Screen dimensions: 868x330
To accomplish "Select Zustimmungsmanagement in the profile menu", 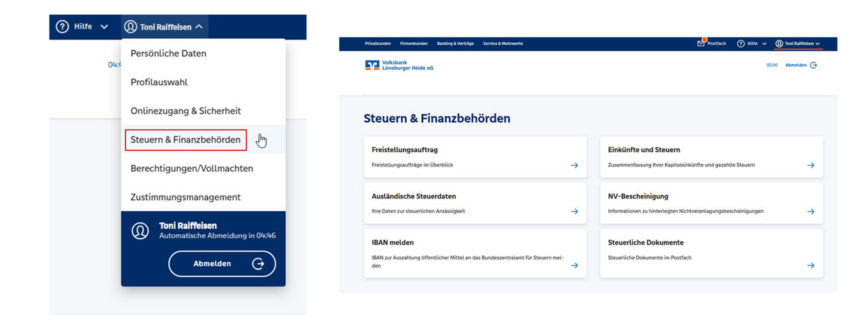I will pos(203,197).
